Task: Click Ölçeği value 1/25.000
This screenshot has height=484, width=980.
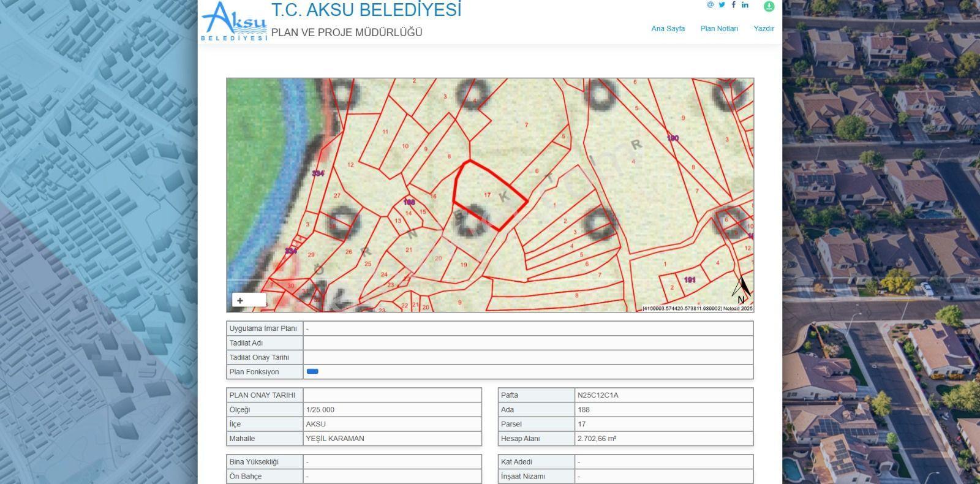Action: tap(320, 410)
